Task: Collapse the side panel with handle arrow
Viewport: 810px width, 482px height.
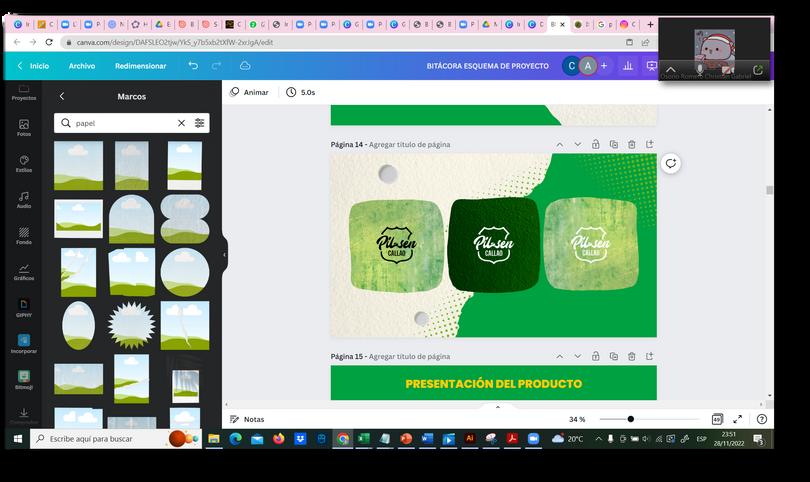Action: 224,255
